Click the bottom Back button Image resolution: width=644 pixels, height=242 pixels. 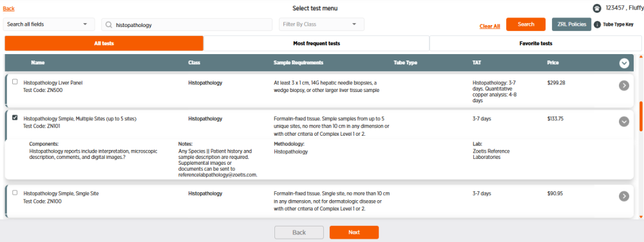click(299, 232)
